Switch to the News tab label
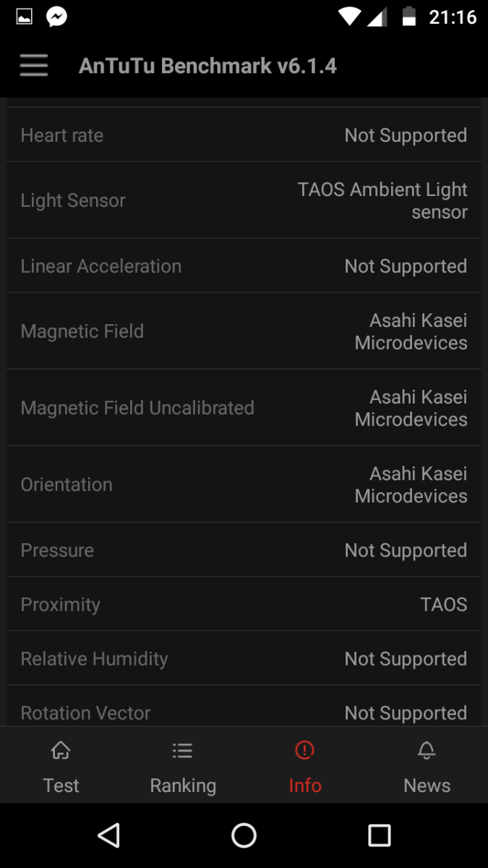Screen dimensions: 488x868 tap(427, 786)
